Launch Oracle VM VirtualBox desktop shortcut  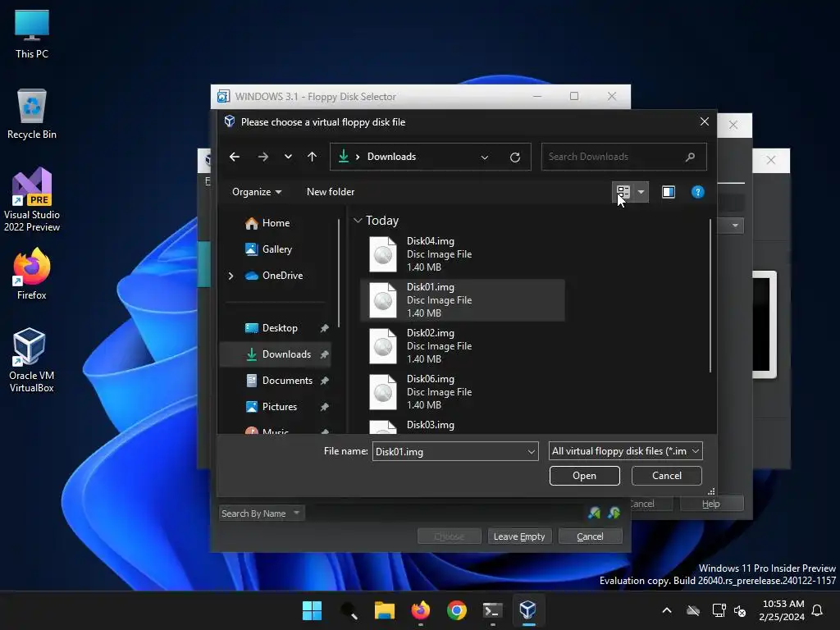tap(32, 360)
